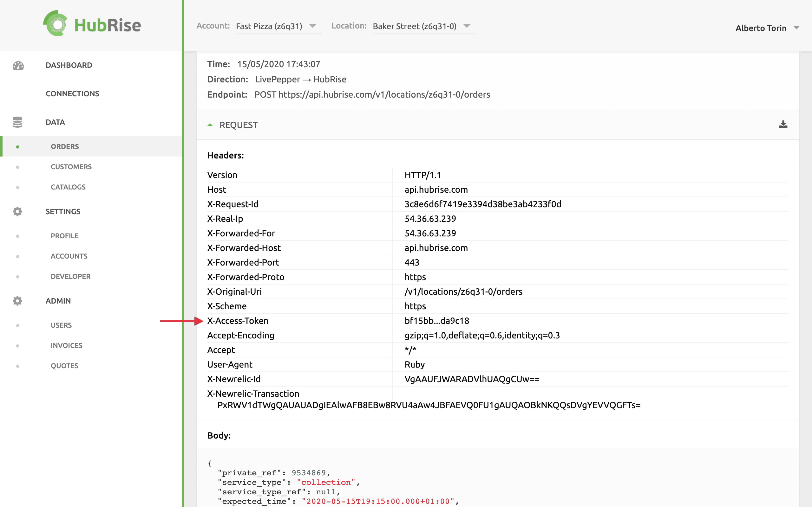Select the ORDERS menu item
Image resolution: width=812 pixels, height=507 pixels.
64,146
